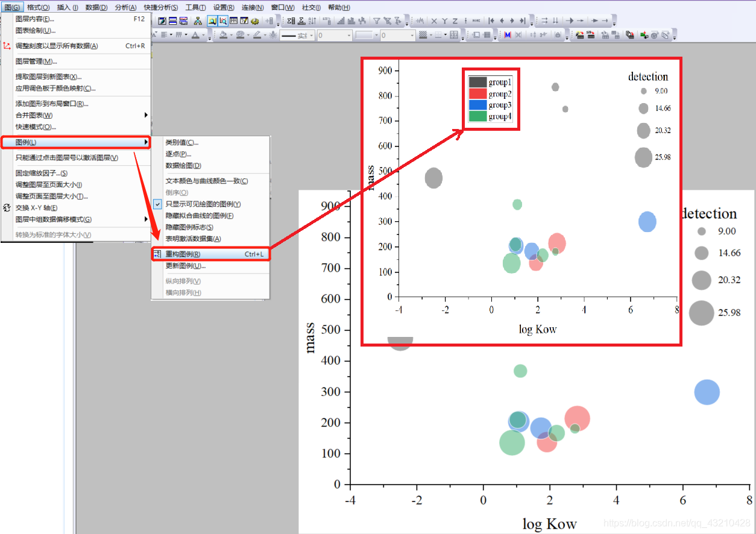Click the fill color bucket icon
This screenshot has width=756, height=534.
point(223,35)
